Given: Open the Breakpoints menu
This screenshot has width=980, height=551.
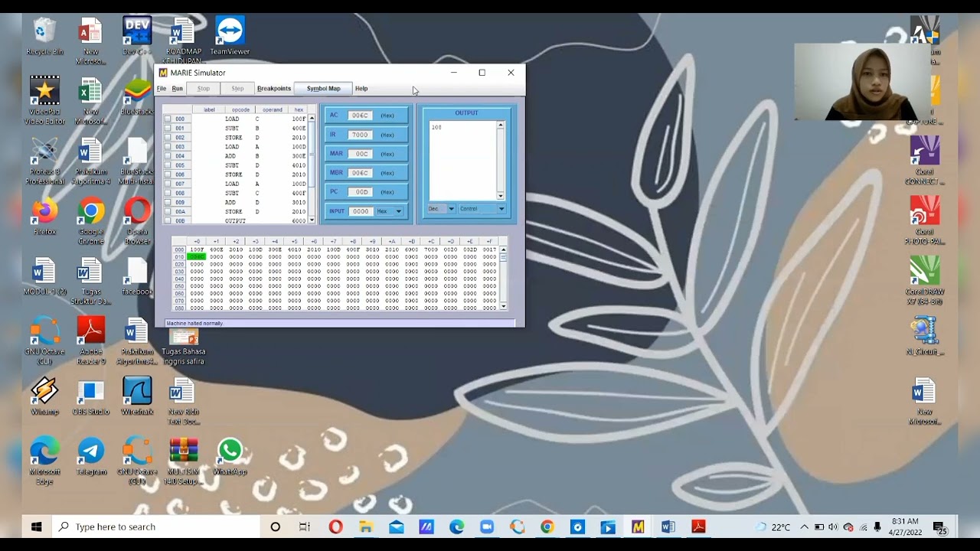Looking at the screenshot, I should tap(274, 89).
